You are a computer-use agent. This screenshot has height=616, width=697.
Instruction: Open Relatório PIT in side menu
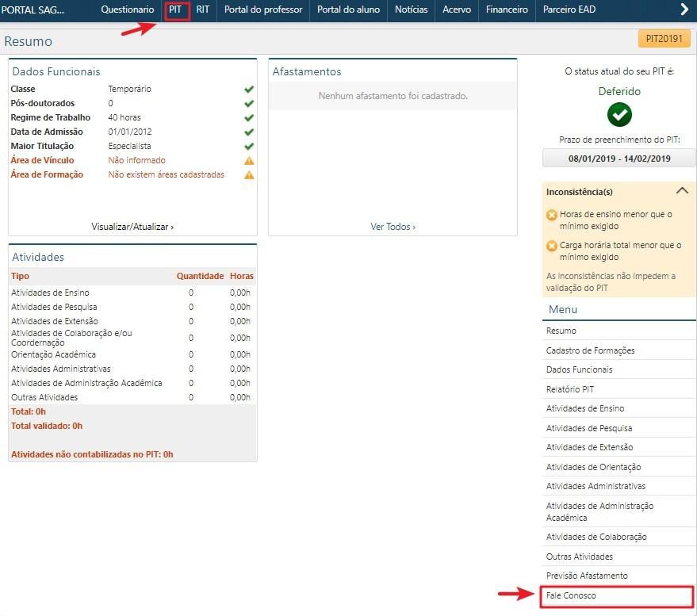(x=570, y=389)
